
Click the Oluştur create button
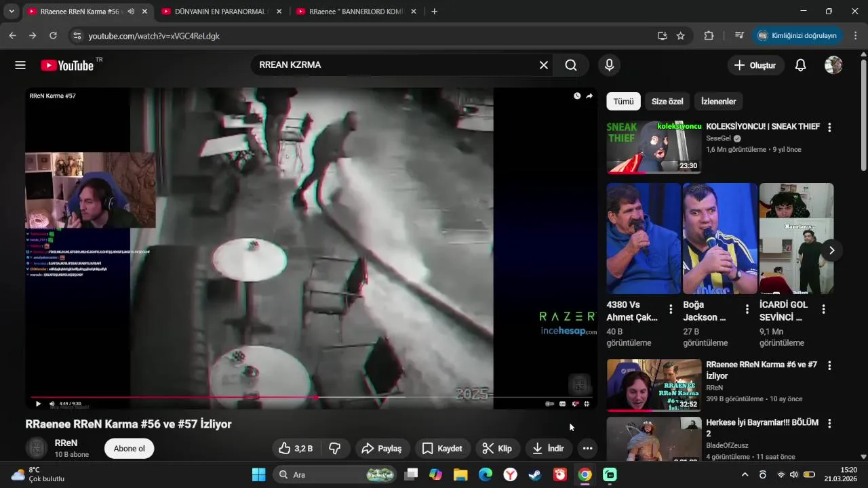(x=756, y=65)
